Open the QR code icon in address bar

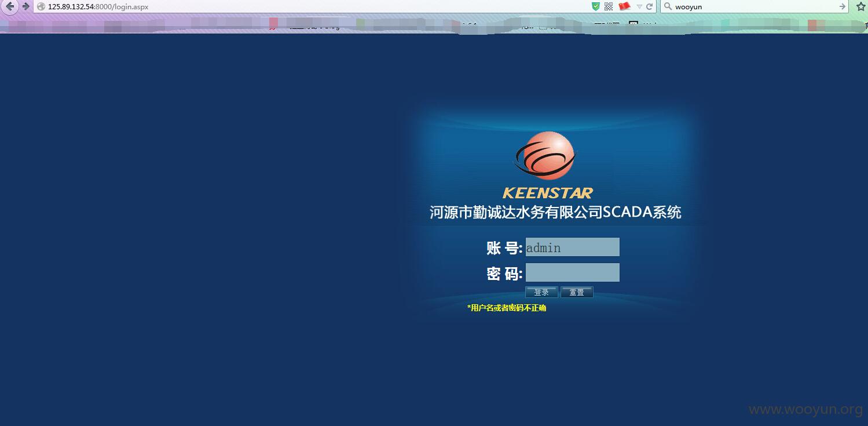(609, 7)
